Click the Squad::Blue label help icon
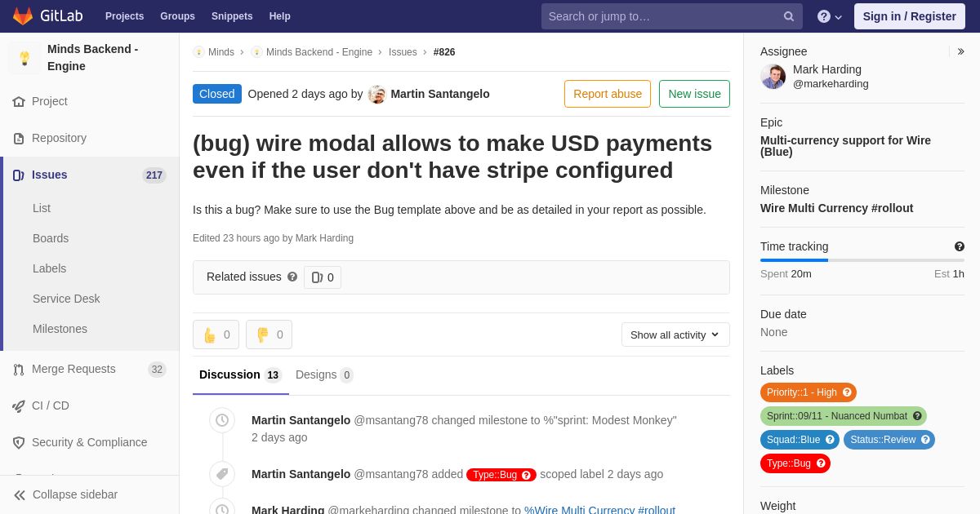The image size is (980, 514). pyautogui.click(x=830, y=440)
